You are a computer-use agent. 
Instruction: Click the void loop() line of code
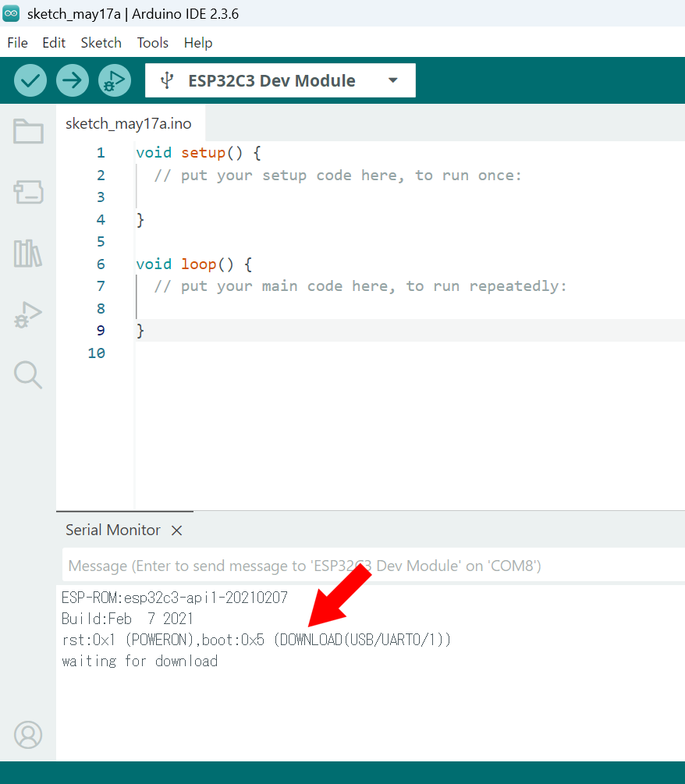194,264
